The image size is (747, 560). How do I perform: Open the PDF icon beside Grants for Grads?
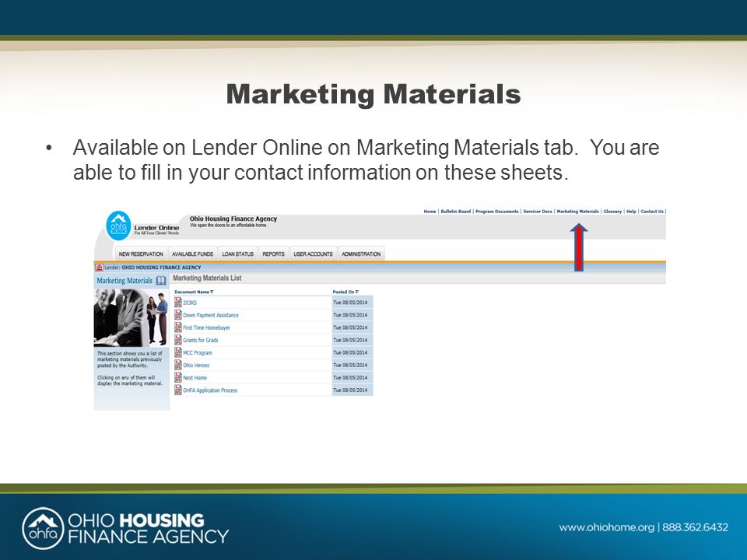coord(178,340)
